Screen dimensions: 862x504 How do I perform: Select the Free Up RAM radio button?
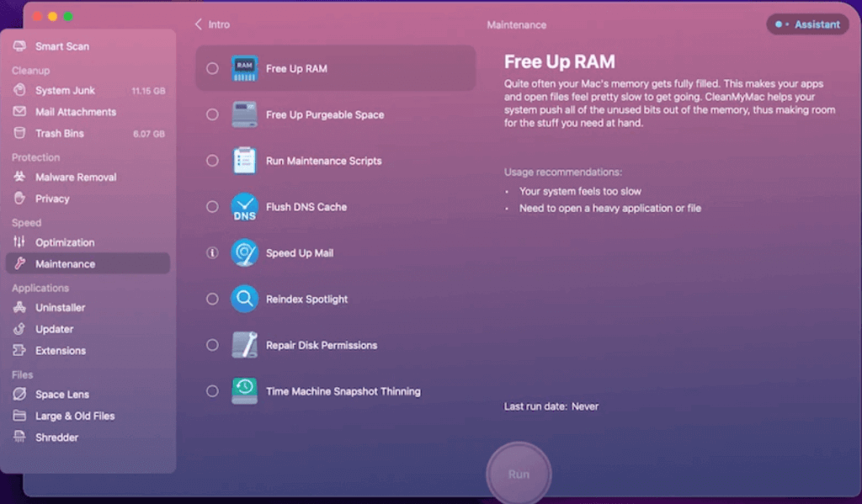coord(212,68)
